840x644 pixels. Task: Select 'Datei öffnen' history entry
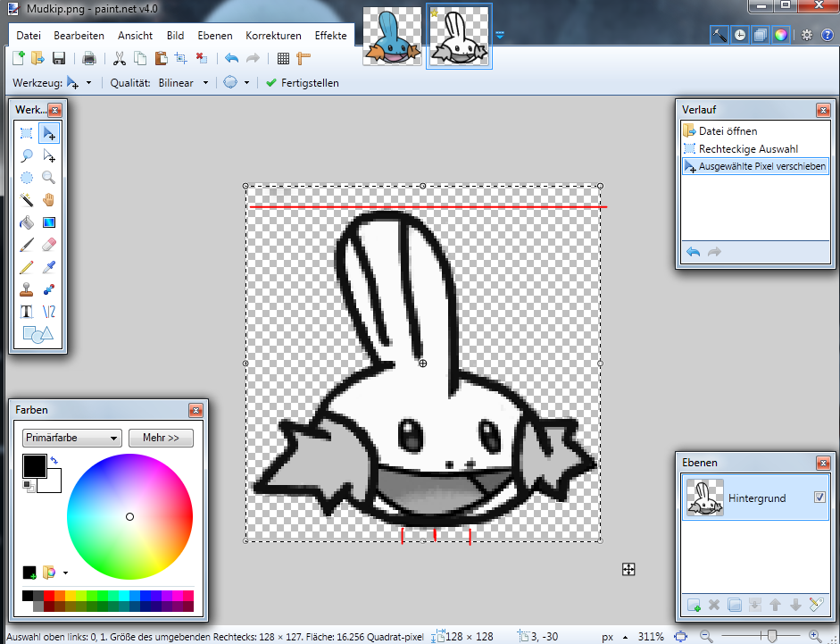pyautogui.click(x=755, y=130)
